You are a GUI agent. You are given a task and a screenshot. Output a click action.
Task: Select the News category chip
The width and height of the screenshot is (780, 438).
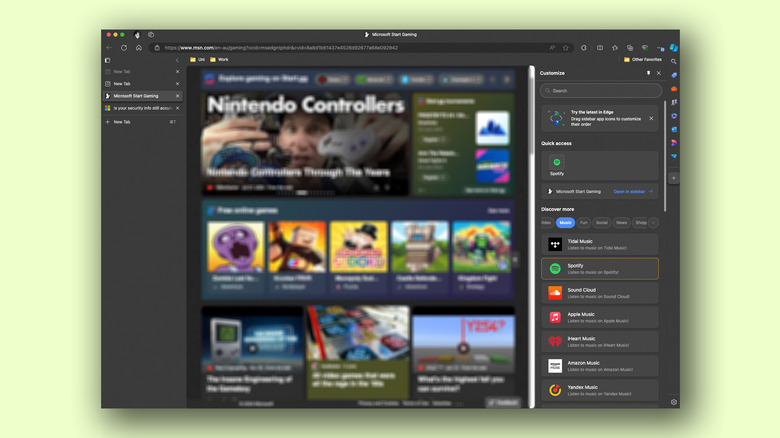[x=622, y=222]
